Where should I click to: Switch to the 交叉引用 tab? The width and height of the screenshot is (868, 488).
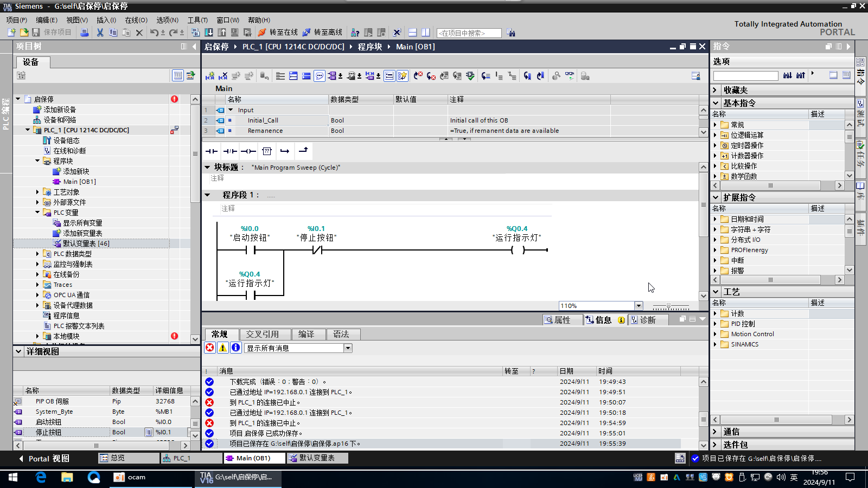(262, 335)
